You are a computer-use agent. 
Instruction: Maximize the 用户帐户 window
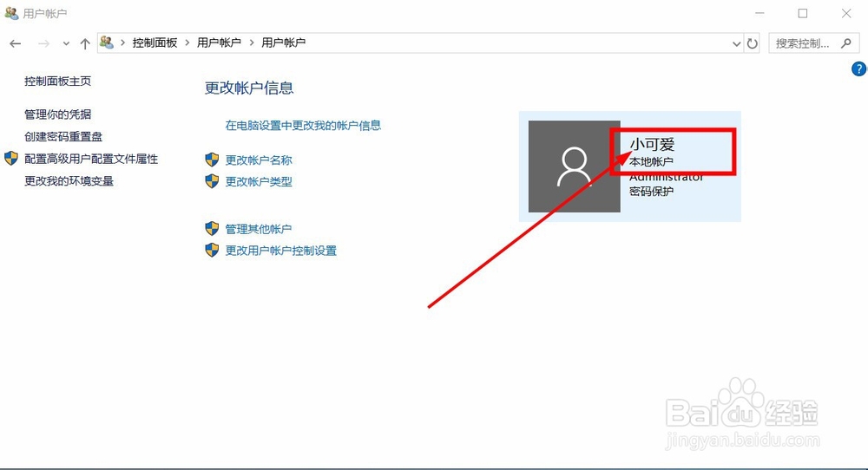(803, 13)
